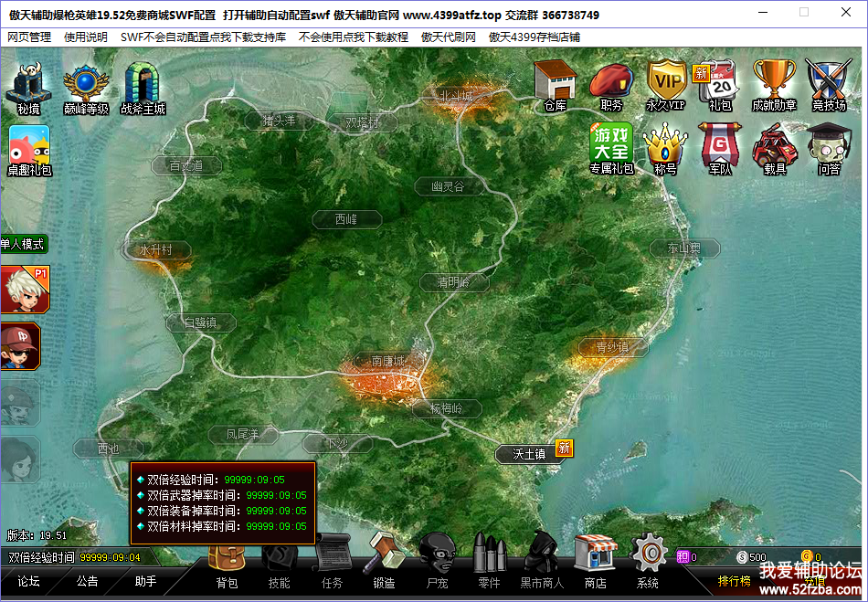Click the 问答 zombie quiz icon

[829, 148]
